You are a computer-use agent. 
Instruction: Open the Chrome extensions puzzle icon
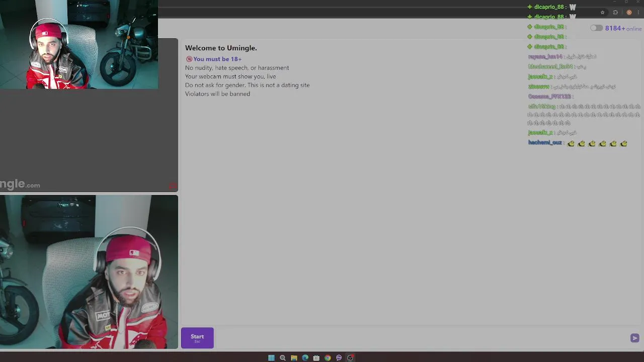[x=615, y=13]
